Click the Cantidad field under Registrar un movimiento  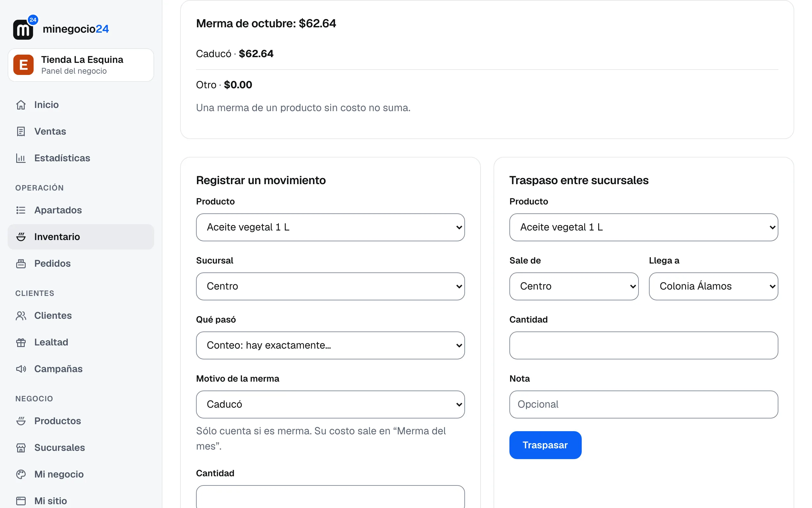(x=330, y=497)
